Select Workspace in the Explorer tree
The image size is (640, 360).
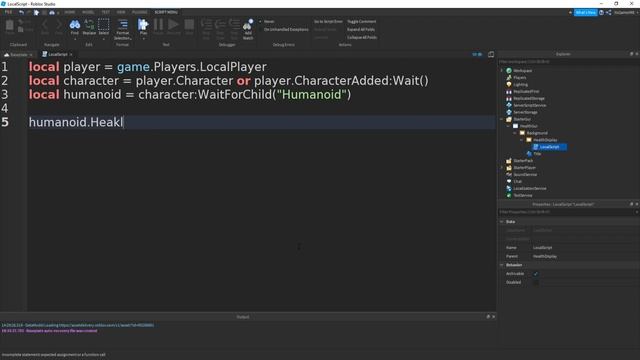522,71
